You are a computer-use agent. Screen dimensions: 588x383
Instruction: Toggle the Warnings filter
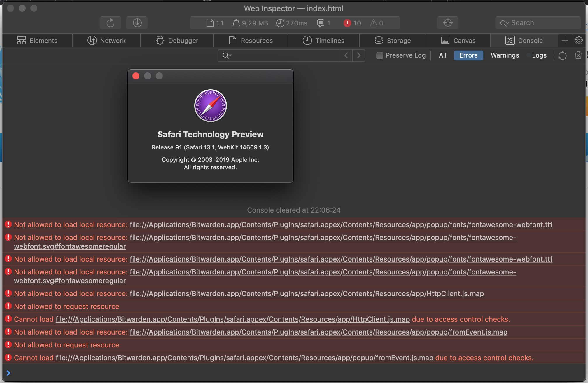(x=505, y=55)
